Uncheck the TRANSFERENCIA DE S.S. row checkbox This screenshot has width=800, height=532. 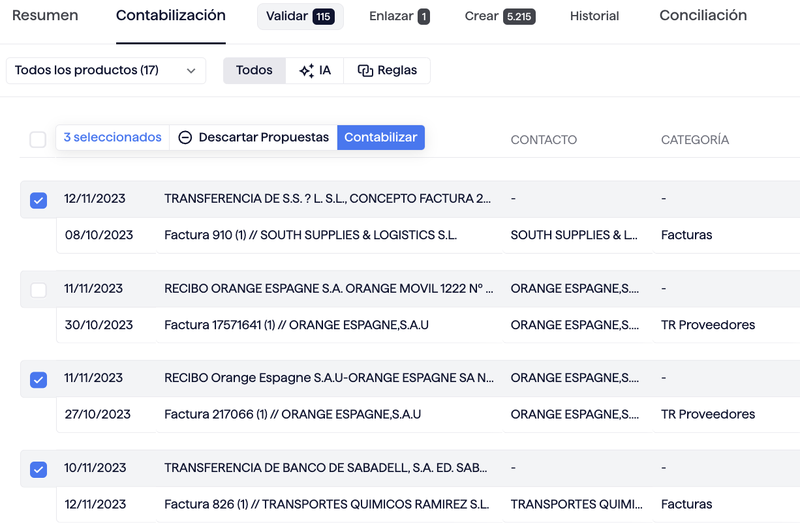(38, 200)
